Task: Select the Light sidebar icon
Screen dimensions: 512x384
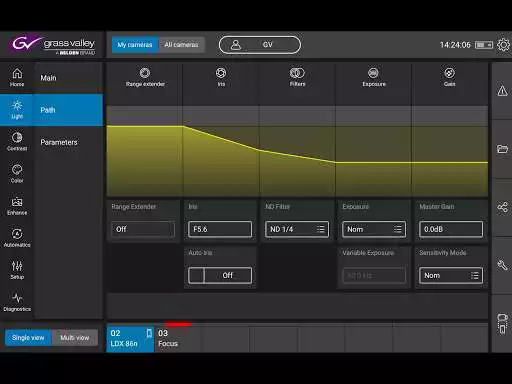Action: click(x=17, y=110)
